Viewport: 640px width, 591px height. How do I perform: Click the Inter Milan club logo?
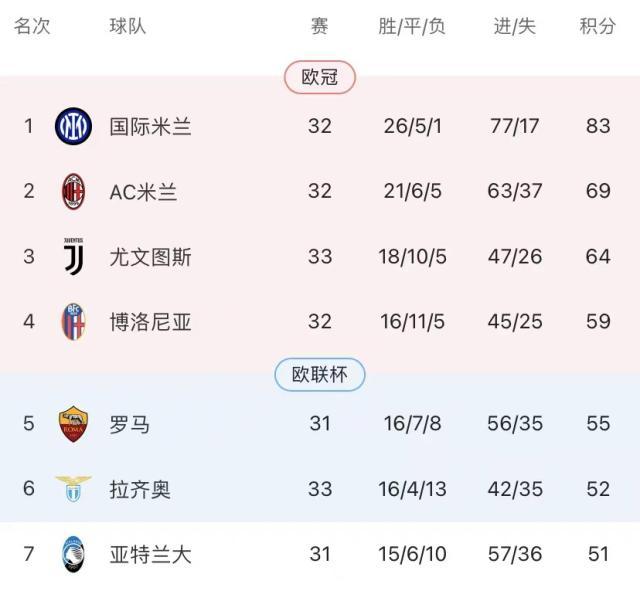[x=73, y=126]
